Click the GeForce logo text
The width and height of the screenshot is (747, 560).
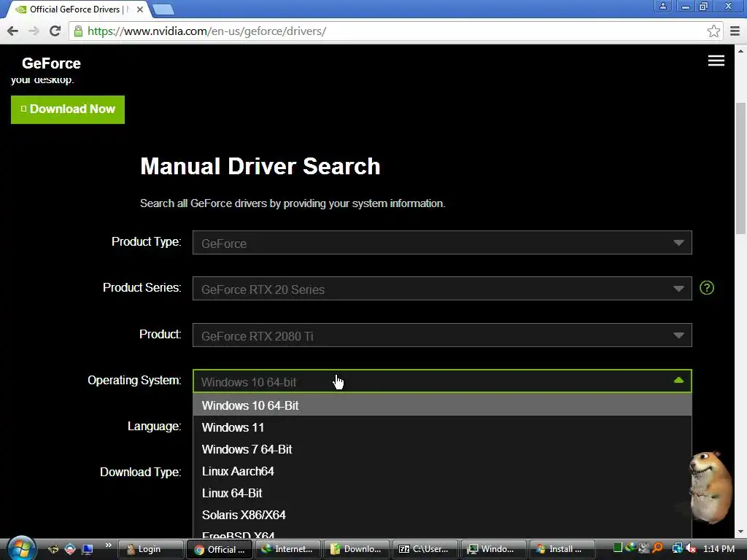51,63
